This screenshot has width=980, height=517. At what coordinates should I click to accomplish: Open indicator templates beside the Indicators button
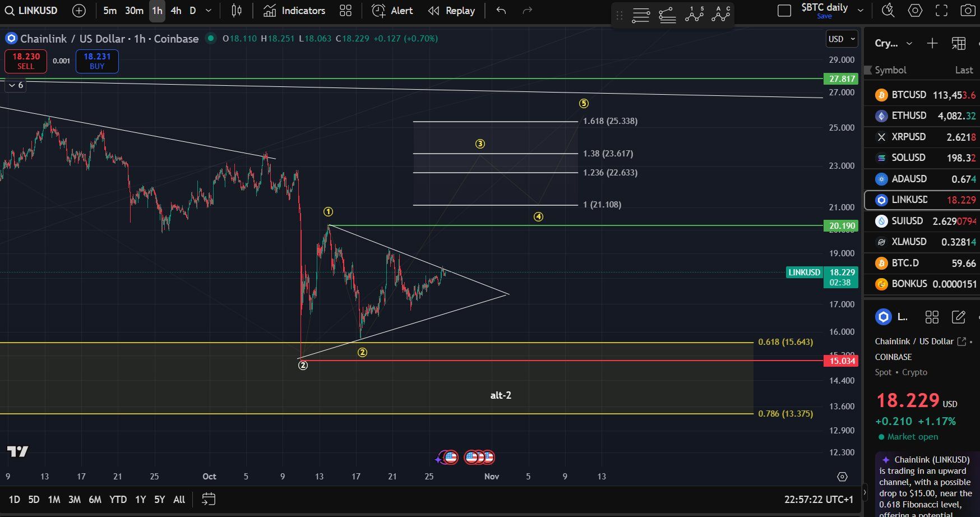(x=345, y=10)
